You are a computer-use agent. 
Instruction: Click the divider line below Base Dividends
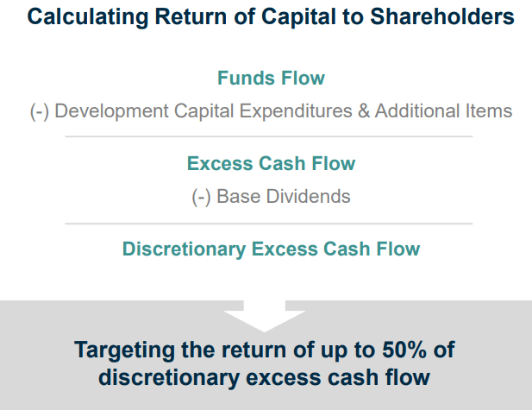point(269,224)
